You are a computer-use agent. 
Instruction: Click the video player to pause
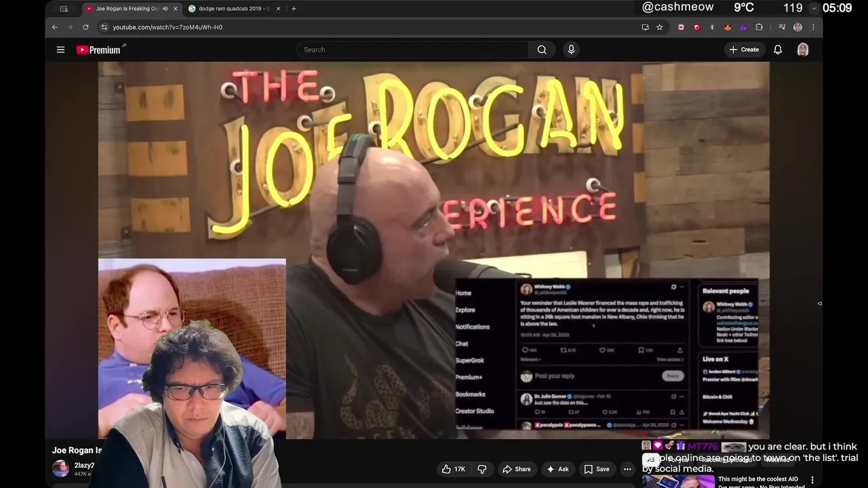[x=433, y=250]
